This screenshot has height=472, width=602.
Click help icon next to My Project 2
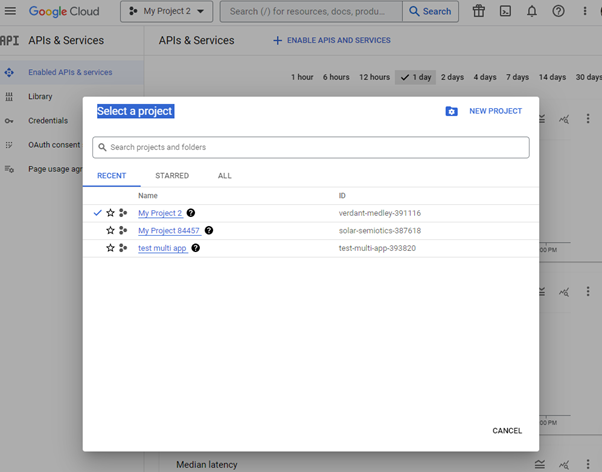[x=191, y=213]
